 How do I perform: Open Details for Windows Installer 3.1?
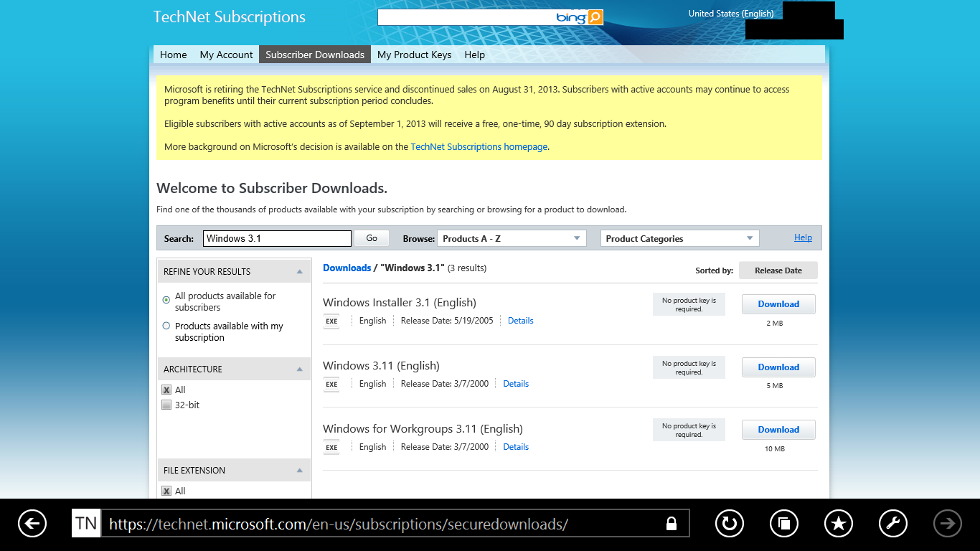[x=520, y=321]
